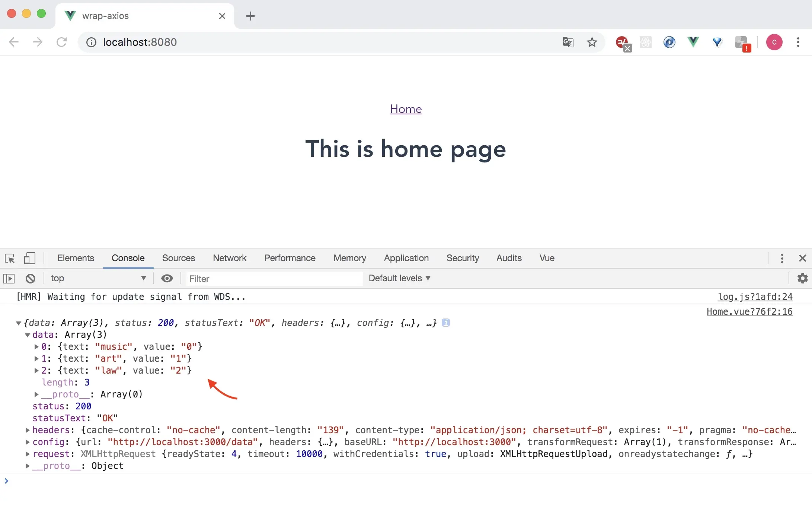
Task: Toggle the device toolbar icon
Action: pyautogui.click(x=29, y=258)
